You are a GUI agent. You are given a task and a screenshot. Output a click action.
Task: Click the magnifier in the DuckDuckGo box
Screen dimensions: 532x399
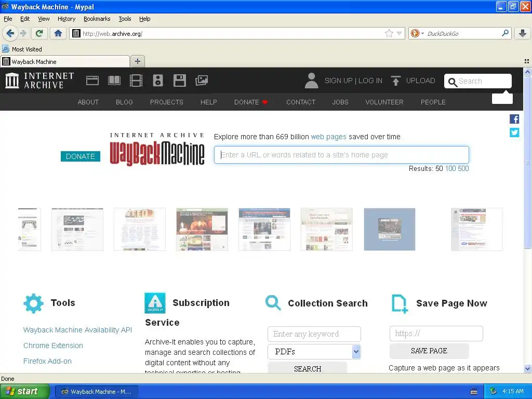point(505,33)
